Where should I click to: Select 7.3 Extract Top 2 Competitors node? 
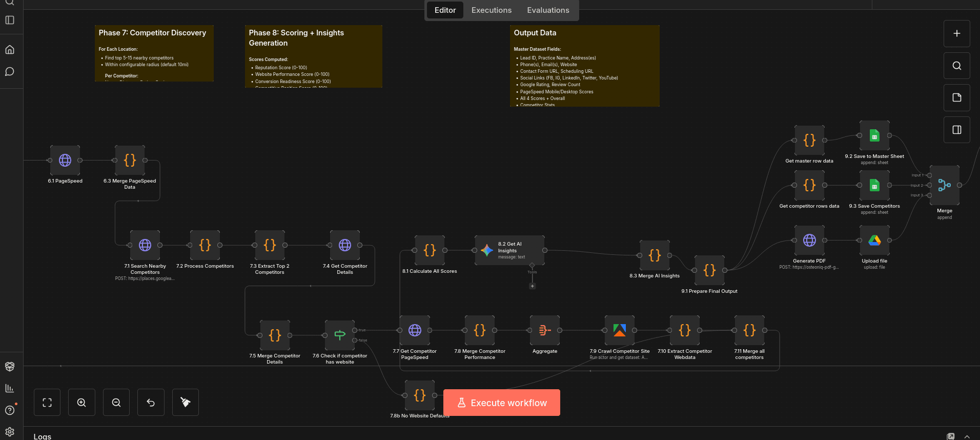pyautogui.click(x=270, y=245)
